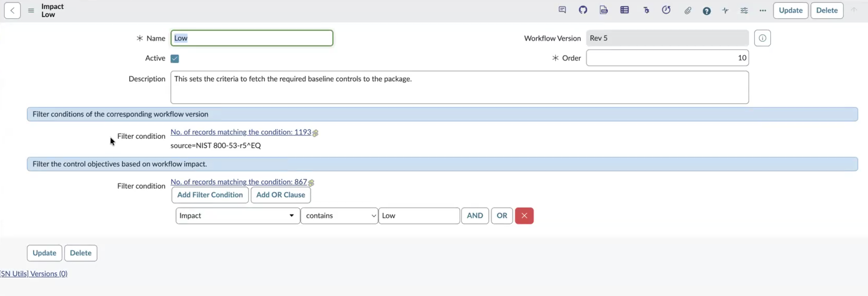Click Add Filter Condition button
This screenshot has height=296, width=868.
click(x=210, y=195)
